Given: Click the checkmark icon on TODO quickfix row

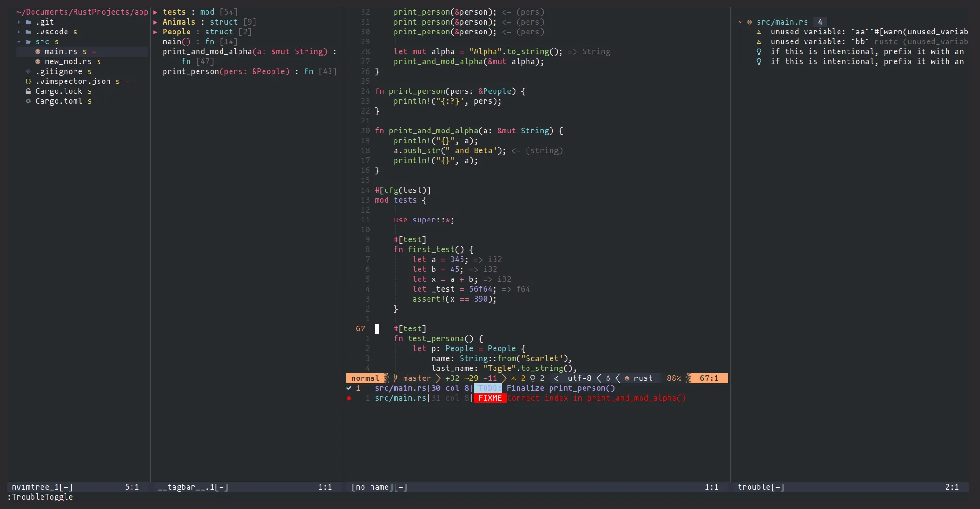Looking at the screenshot, I should click(349, 388).
